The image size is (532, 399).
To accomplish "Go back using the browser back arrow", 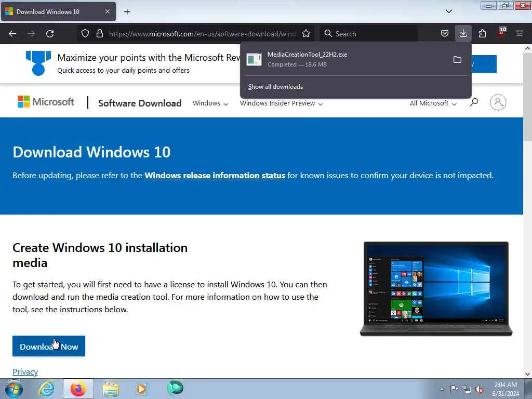I will point(12,34).
